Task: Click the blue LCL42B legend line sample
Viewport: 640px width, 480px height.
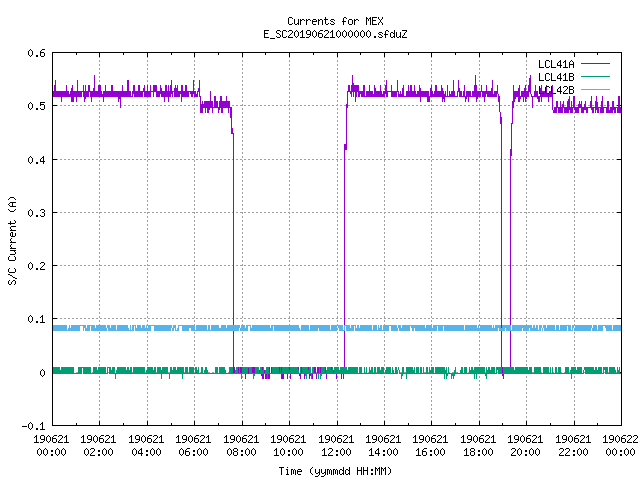Action: (595, 89)
